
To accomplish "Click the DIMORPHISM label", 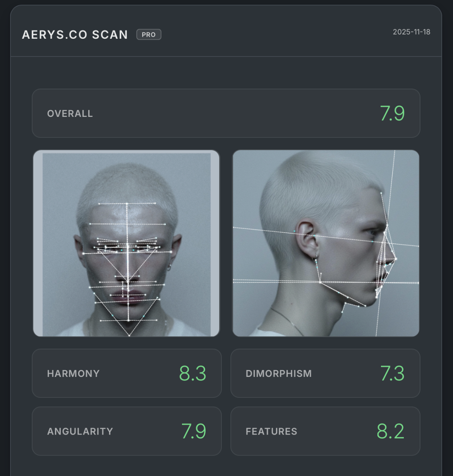I will (278, 373).
